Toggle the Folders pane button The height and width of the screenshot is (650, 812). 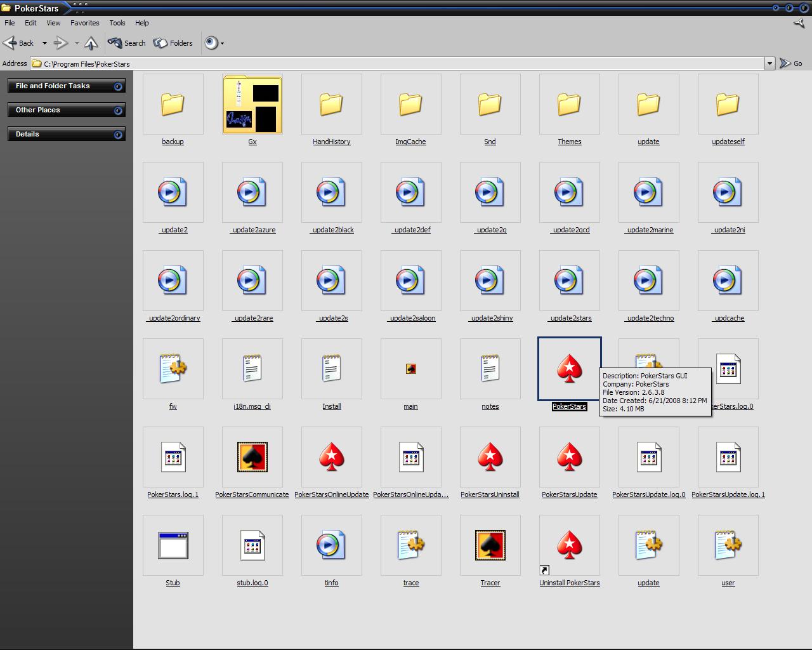[x=173, y=43]
